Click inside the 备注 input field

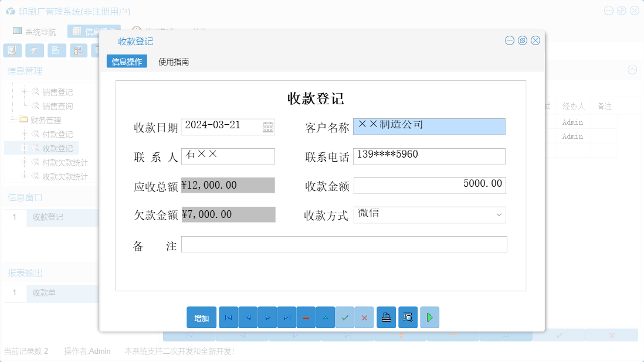click(345, 244)
